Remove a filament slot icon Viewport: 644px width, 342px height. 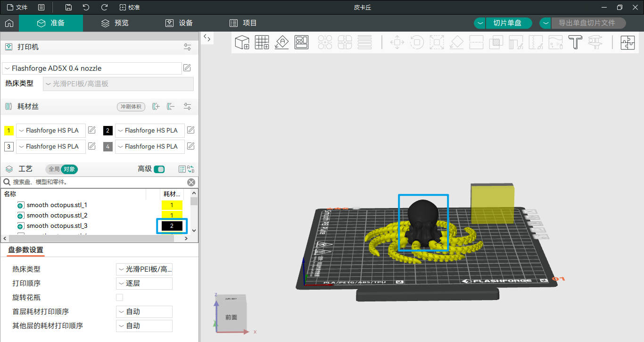(x=171, y=107)
